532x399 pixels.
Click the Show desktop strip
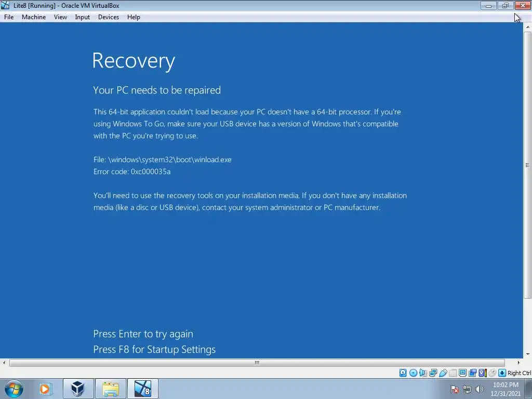528,389
